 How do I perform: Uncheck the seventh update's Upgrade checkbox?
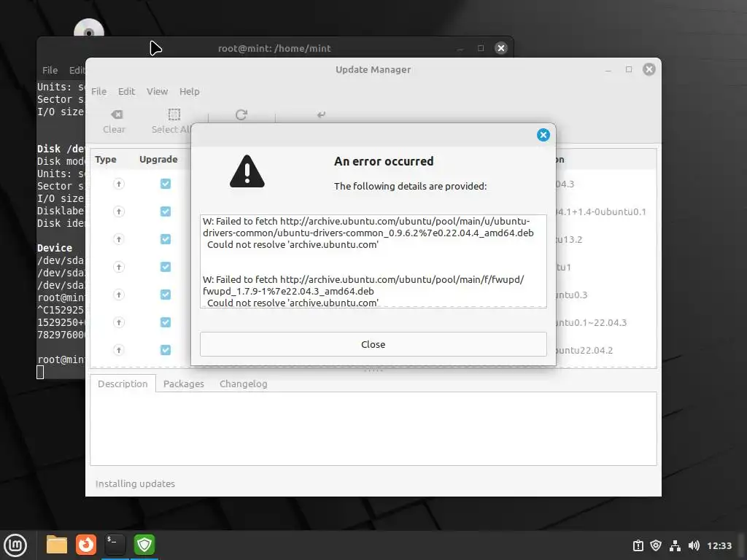[x=166, y=350]
